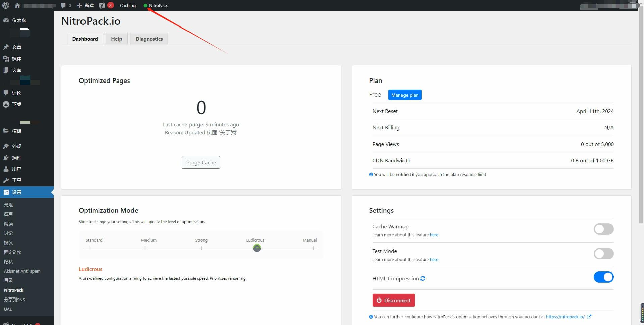Expand the Caching admin bar menu
Screen dimensions: 644x325
[x=127, y=5]
